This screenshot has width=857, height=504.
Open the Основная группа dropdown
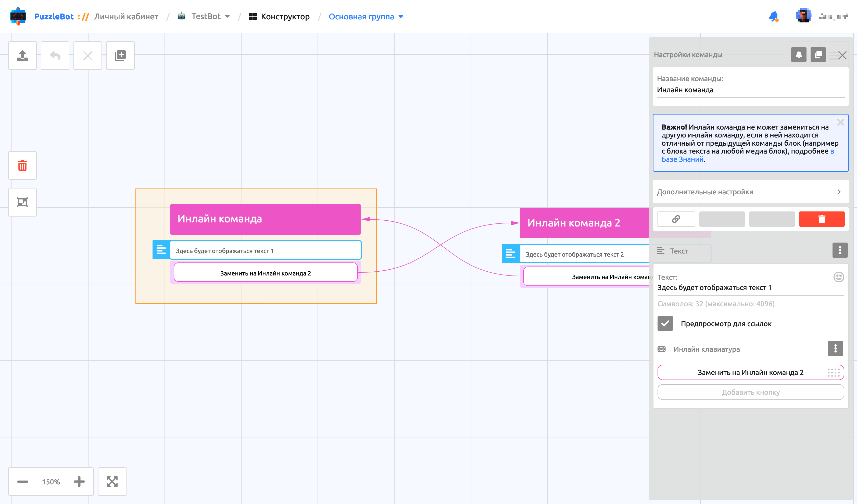point(366,17)
